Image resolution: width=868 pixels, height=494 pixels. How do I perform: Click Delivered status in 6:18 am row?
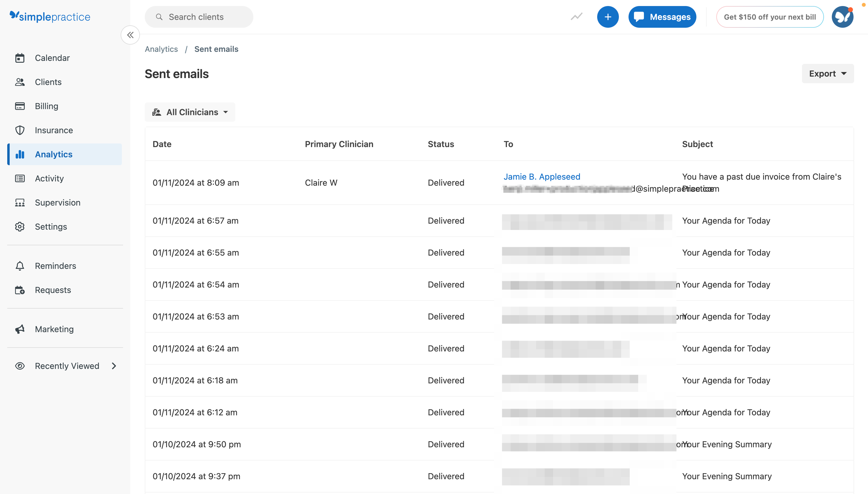446,380
